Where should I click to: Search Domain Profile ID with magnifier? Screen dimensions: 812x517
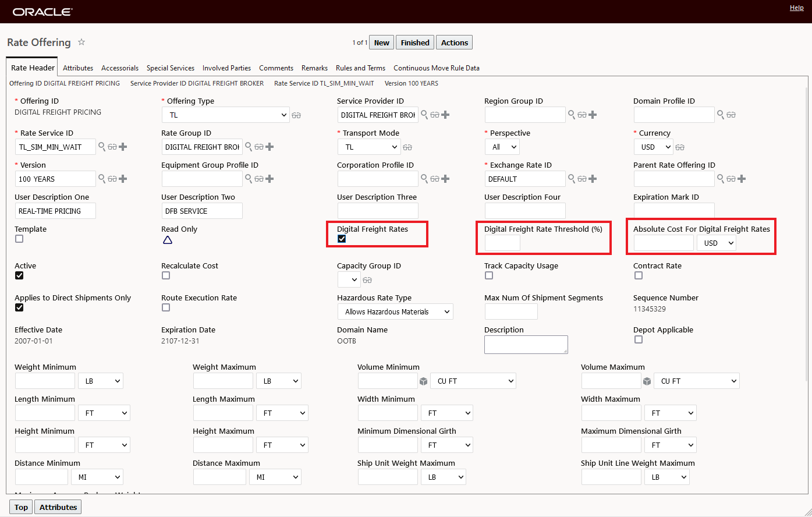721,115
